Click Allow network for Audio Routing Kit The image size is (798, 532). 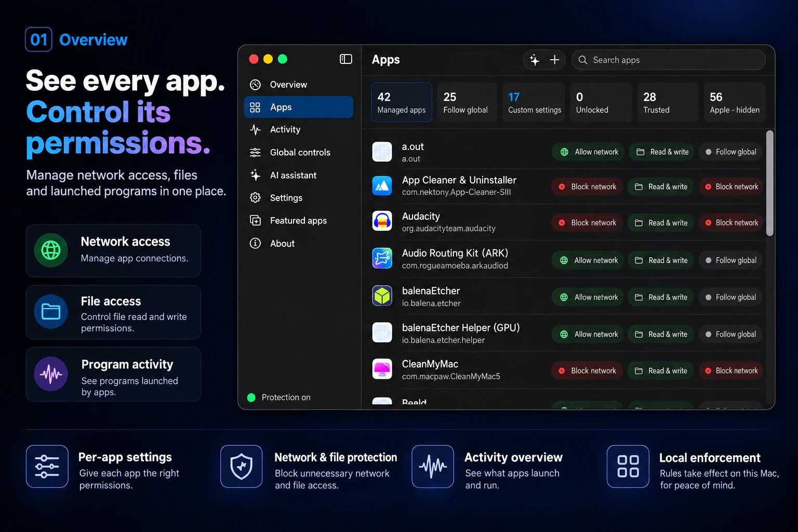[x=589, y=260]
